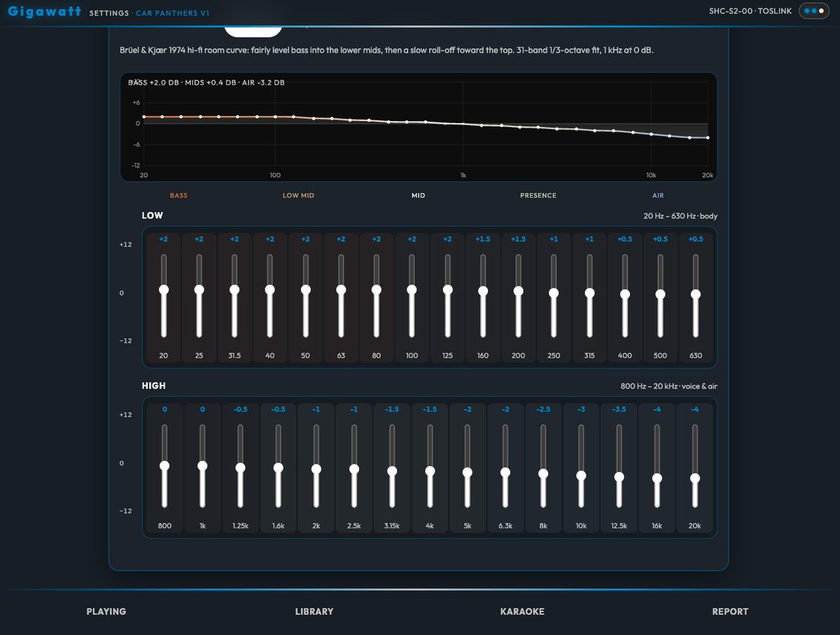
Task: Click the Gigawatt logo
Action: (x=44, y=12)
